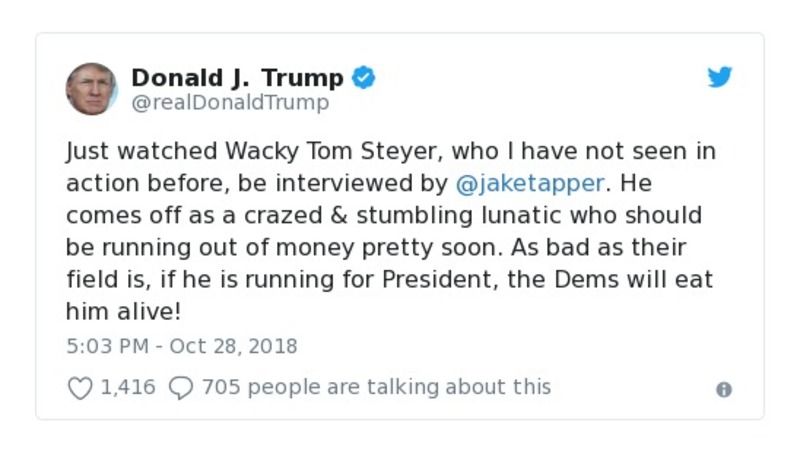
Task: Click 'him alive!' at tweet end
Action: (x=123, y=311)
